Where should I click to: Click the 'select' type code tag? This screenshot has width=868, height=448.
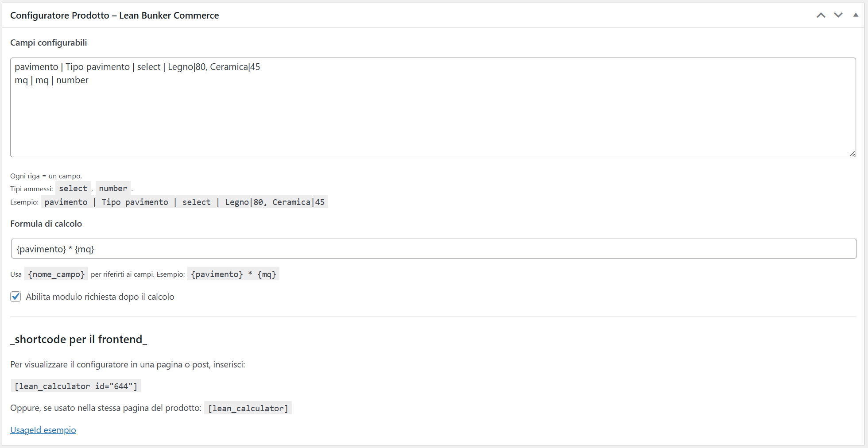[x=73, y=189]
